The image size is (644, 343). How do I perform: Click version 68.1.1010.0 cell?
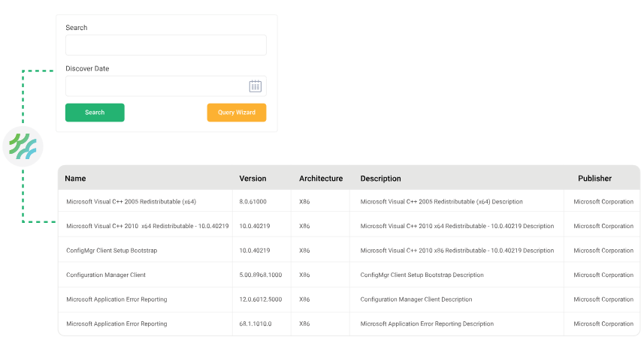click(255, 324)
